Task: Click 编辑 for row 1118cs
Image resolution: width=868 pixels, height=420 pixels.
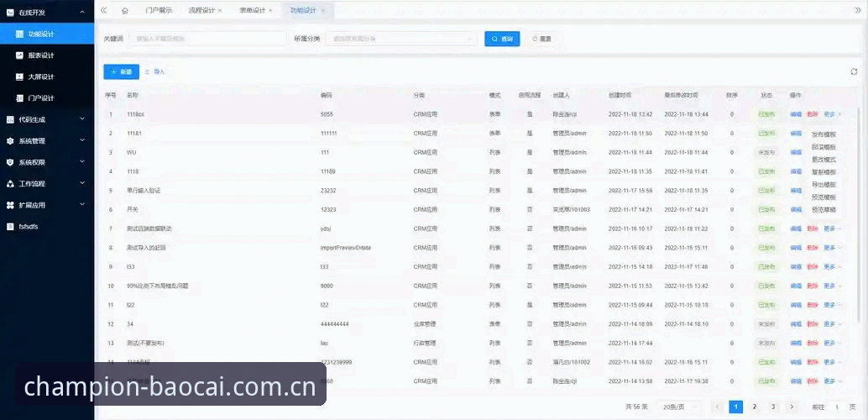Action: click(796, 115)
